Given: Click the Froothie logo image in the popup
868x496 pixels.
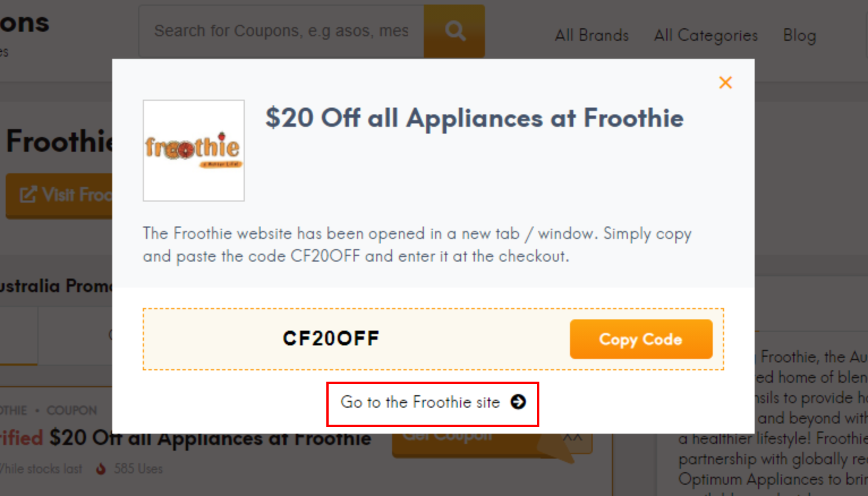Looking at the screenshot, I should coord(193,149).
